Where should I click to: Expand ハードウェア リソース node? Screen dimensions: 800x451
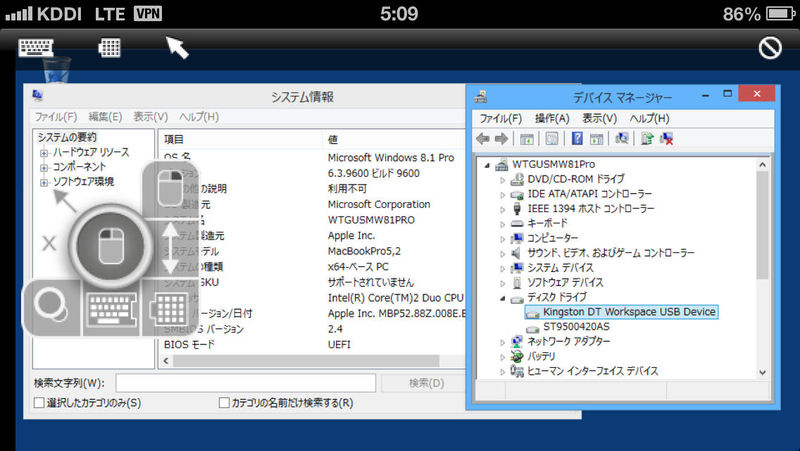tap(44, 153)
